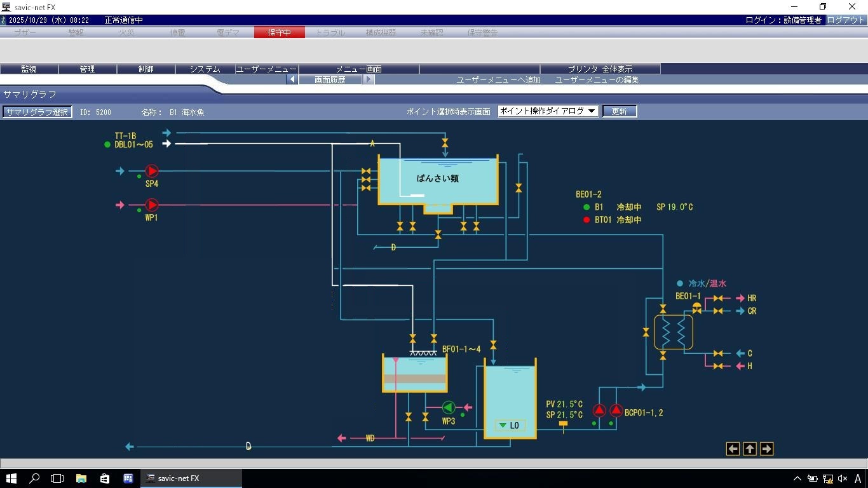This screenshot has height=488, width=868.
Task: Open File Explorer from the taskbar
Action: tap(81, 478)
